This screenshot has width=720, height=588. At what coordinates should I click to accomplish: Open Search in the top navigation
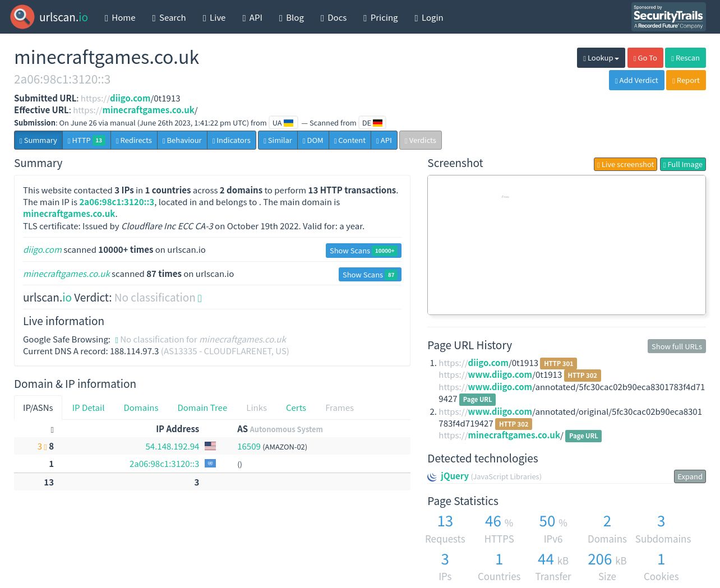pos(169,17)
